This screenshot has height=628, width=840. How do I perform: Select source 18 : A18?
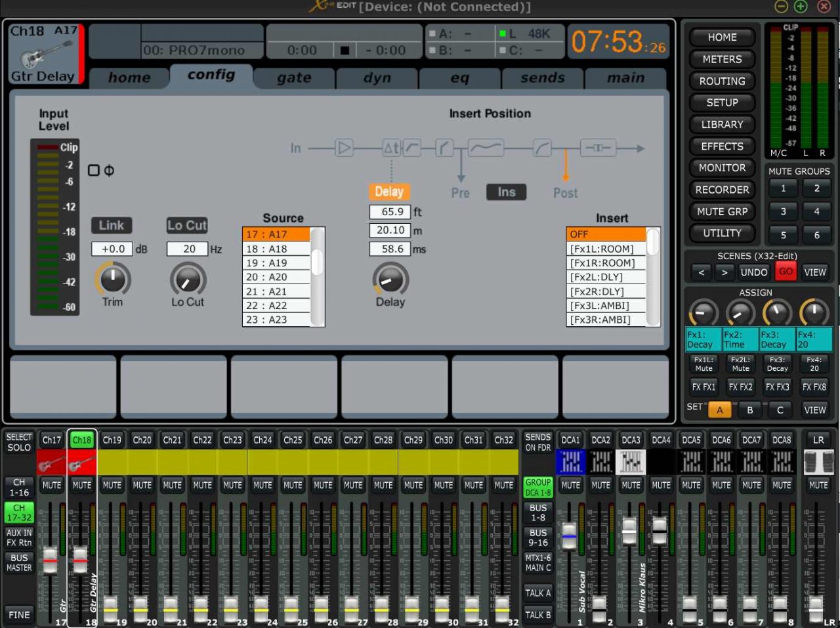pos(276,249)
